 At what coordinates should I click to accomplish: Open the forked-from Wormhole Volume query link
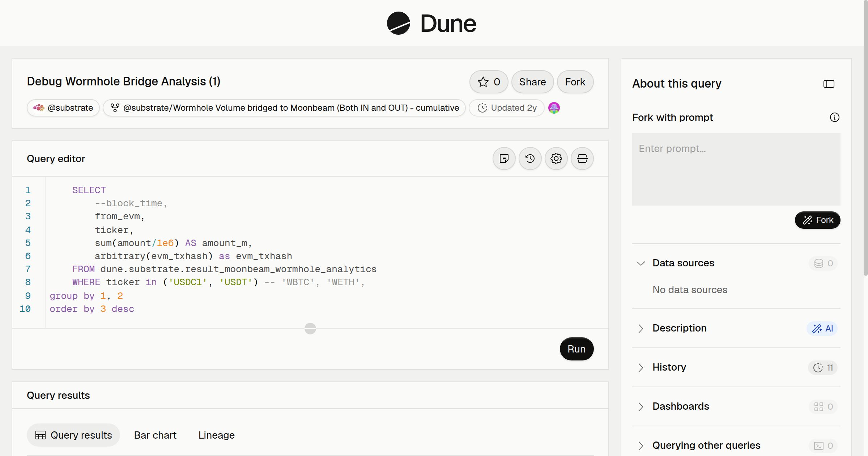pos(284,108)
